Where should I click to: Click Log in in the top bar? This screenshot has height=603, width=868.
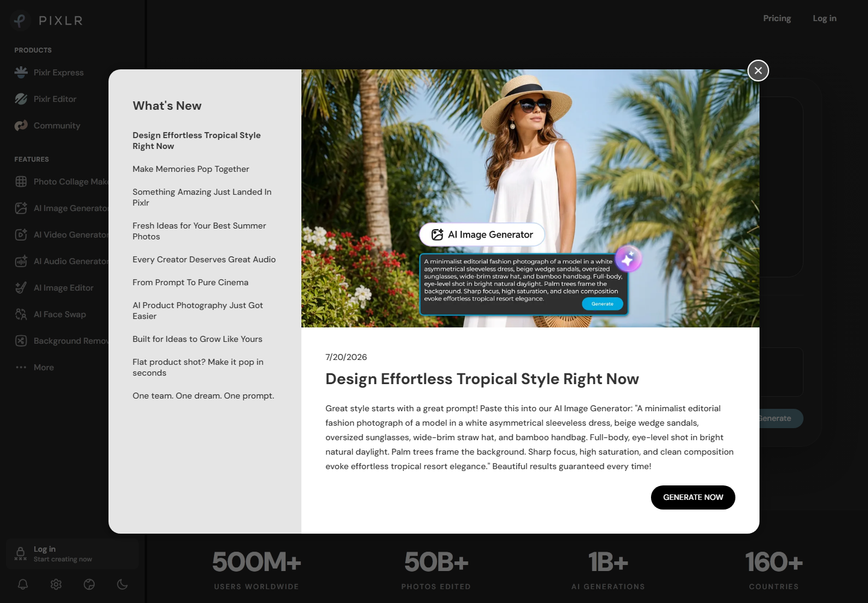tap(825, 18)
